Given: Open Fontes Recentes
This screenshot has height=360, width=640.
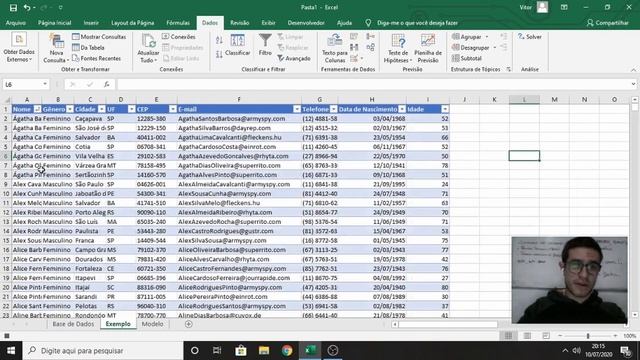Looking at the screenshot, I should (x=97, y=58).
